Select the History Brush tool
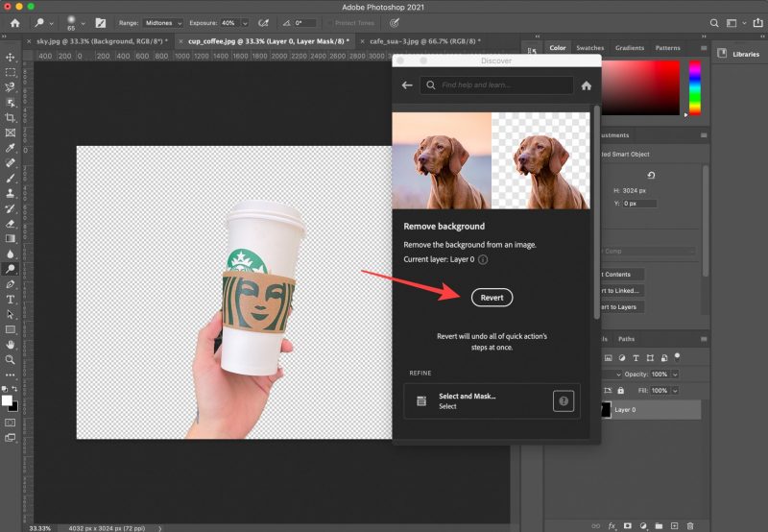Viewport: 768px width, 532px height. (x=10, y=208)
